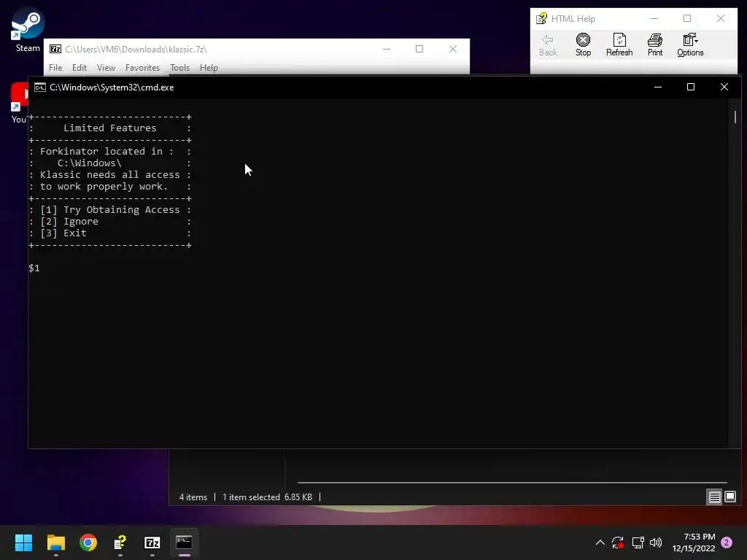Click the '[3] Exit' line
The height and width of the screenshot is (560, 747).
click(63, 233)
